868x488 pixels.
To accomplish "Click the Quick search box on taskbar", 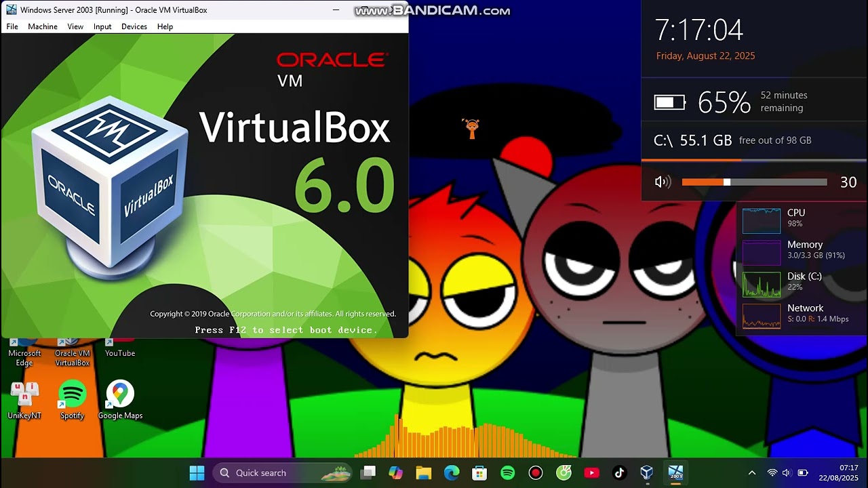I will click(283, 473).
